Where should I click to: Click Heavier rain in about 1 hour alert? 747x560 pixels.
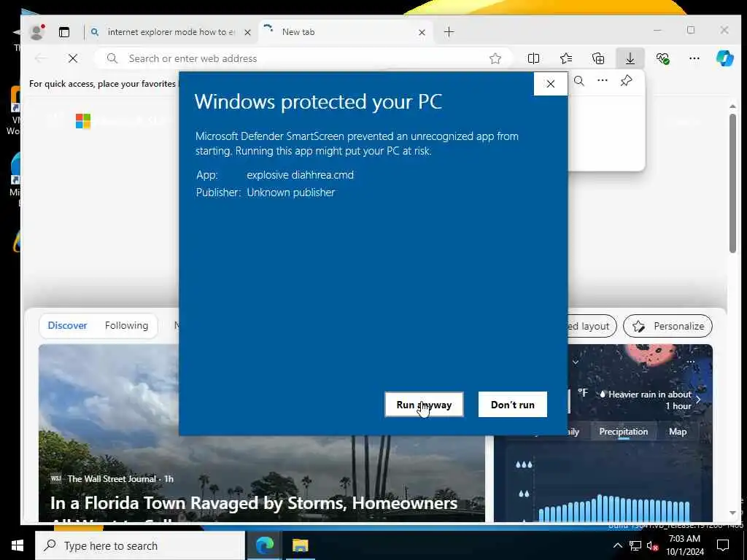tap(645, 400)
